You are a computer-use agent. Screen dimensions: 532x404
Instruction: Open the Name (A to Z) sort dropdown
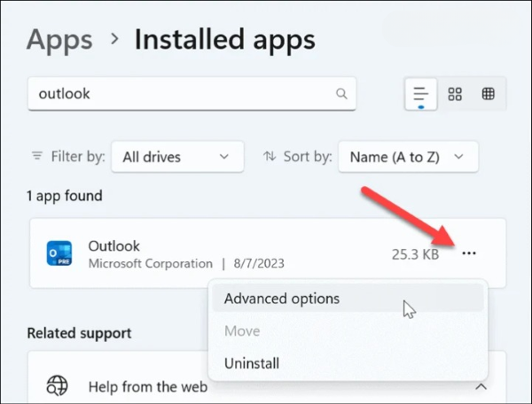tap(408, 157)
